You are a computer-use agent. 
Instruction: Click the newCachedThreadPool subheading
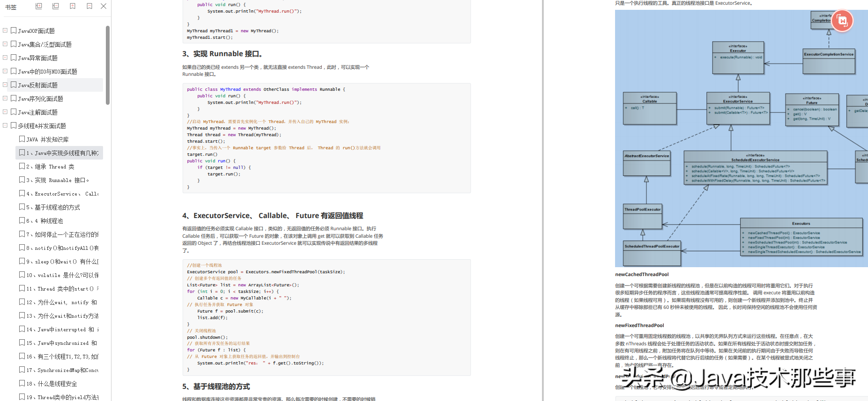click(x=642, y=275)
